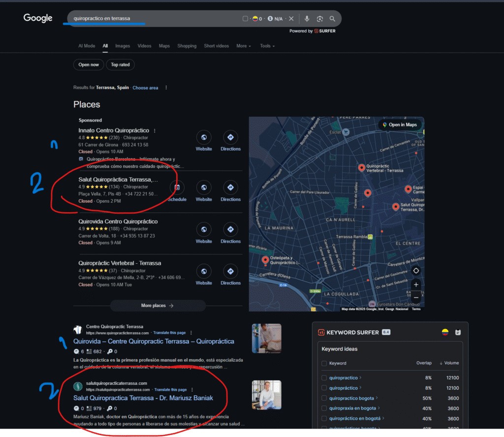The image size is (504, 437).
Task: Click the Keyword Surfer clipboard icon
Action: (x=458, y=332)
